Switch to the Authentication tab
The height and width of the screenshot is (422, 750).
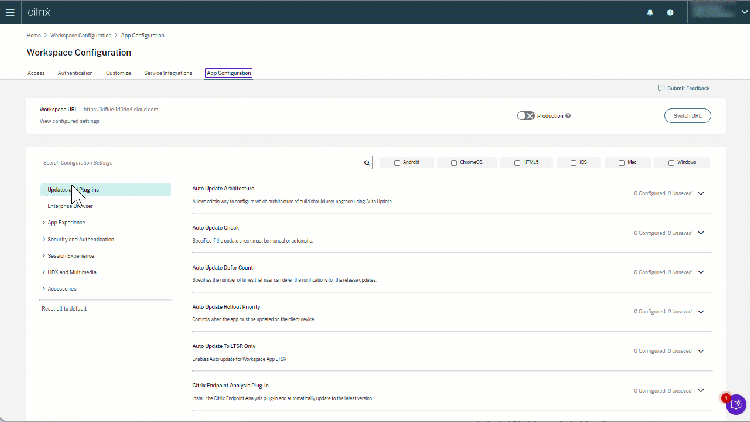pyautogui.click(x=75, y=73)
